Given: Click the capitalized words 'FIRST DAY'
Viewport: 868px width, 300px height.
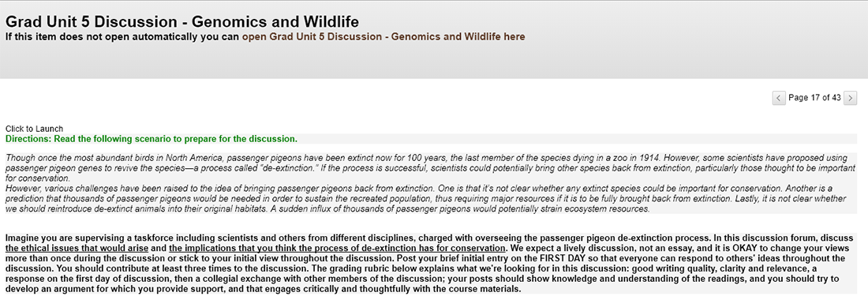Looking at the screenshot, I should [x=563, y=258].
